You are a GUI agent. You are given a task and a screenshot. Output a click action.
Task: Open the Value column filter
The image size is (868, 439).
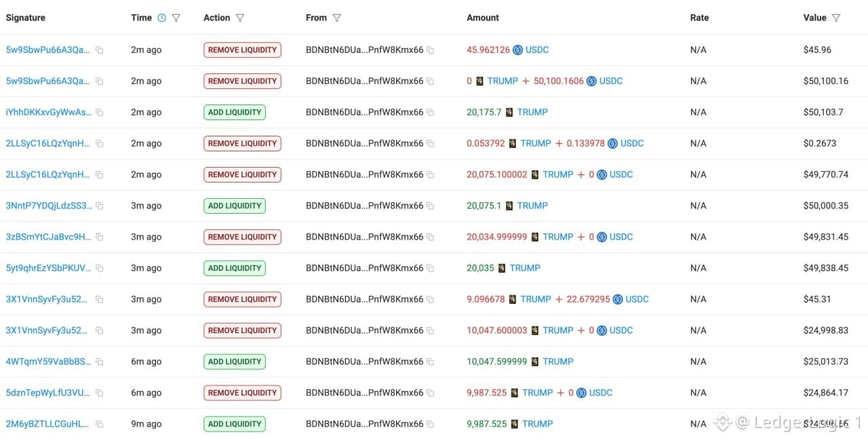tap(836, 18)
